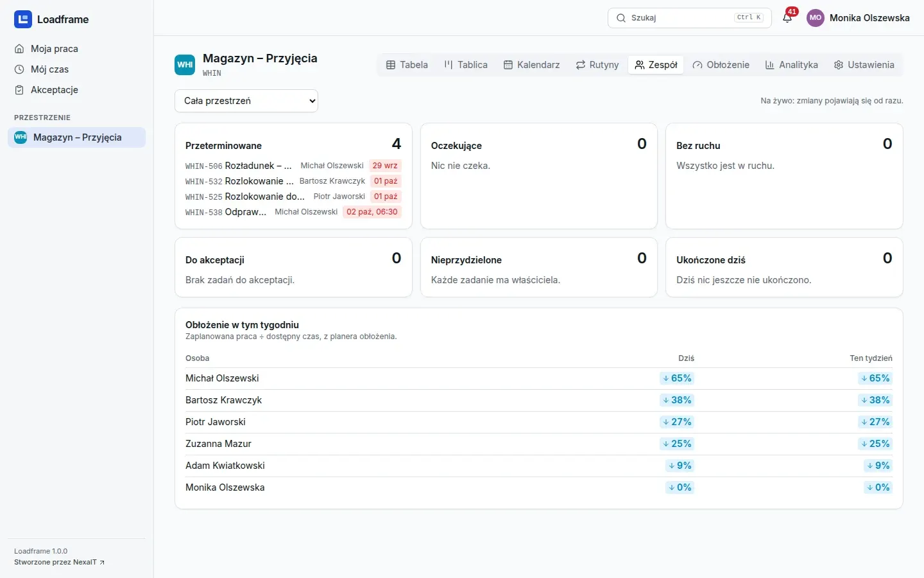Open overdue task WHIN-525 Rozlokowanie do...
Viewport: 924px width, 578px height.
293,197
